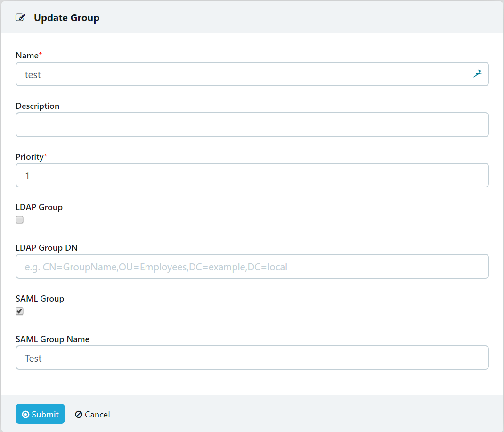
Task: Click the "Description" label text
Action: click(x=38, y=106)
